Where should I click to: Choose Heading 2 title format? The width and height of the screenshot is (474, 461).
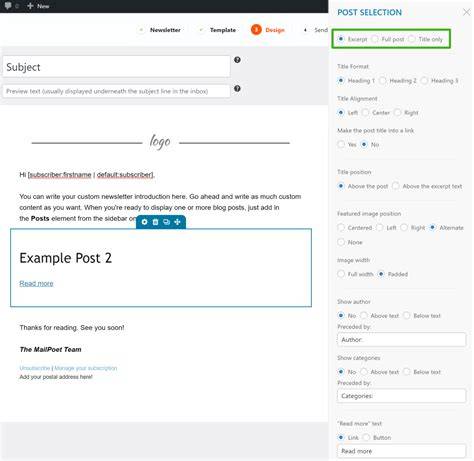point(383,80)
